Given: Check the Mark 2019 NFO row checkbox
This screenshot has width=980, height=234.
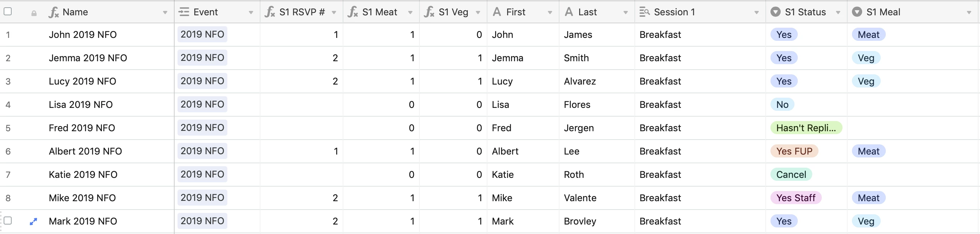Looking at the screenshot, I should coord(8,221).
